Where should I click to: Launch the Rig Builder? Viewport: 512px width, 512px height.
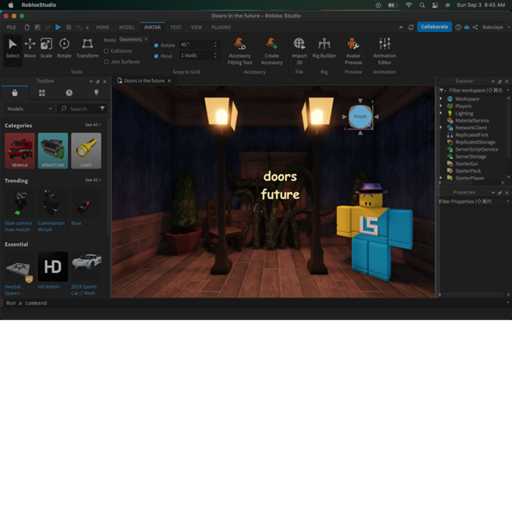tap(324, 48)
